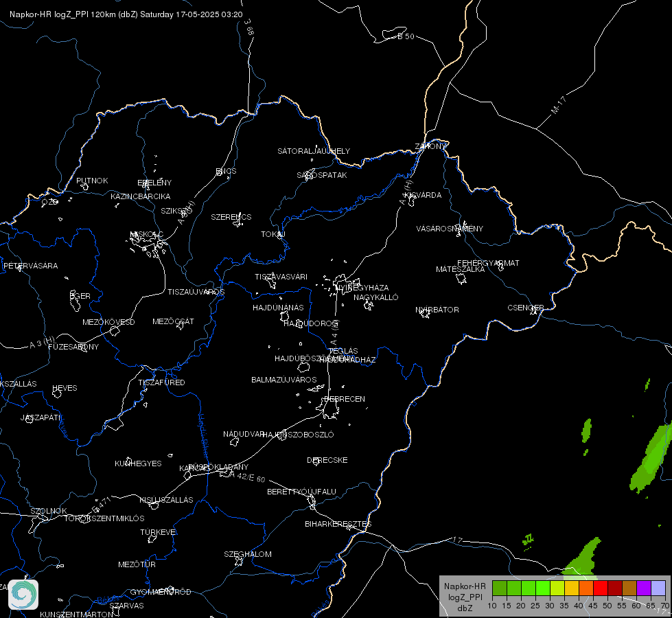The image size is (672, 618).
Task: Click the TISZAVASVÁRI label
Action: tap(281, 277)
